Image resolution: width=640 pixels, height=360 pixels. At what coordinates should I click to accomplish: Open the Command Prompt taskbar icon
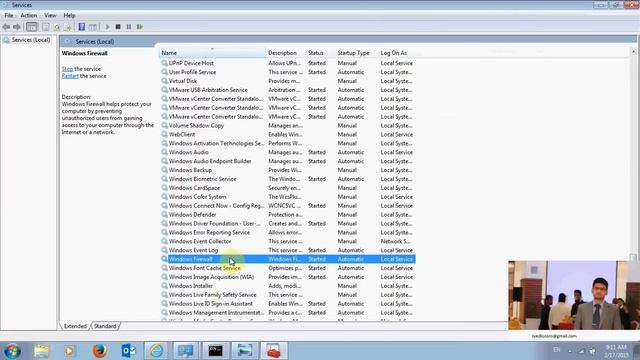click(215, 351)
